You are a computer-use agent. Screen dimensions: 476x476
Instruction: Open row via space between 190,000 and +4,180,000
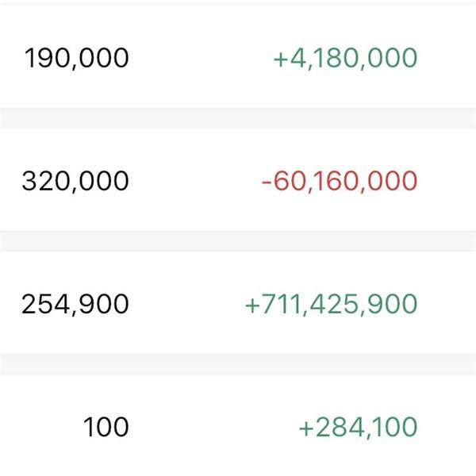pos(198,58)
